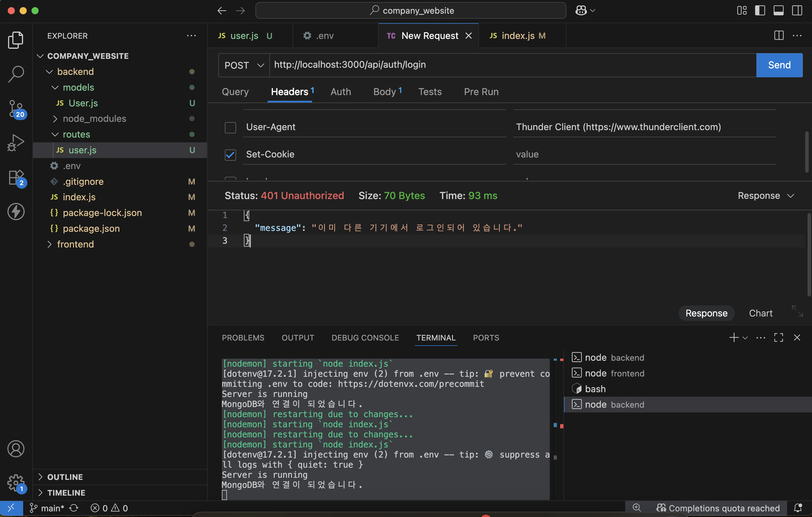Synchronize changes in status bar
The image size is (812, 517).
coord(74,508)
